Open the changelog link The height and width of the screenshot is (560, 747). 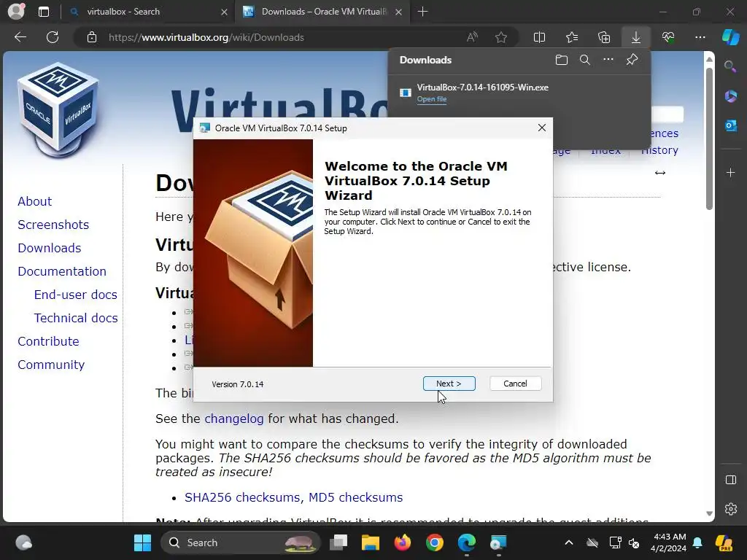pos(234,419)
